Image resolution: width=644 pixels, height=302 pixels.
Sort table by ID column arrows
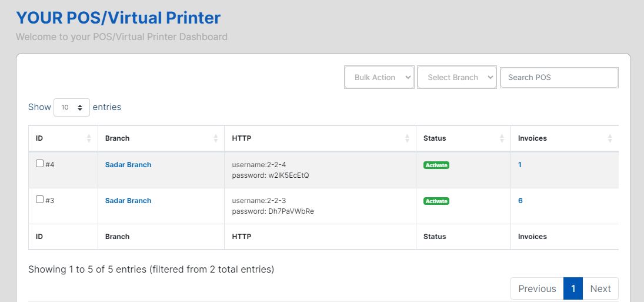click(x=89, y=138)
